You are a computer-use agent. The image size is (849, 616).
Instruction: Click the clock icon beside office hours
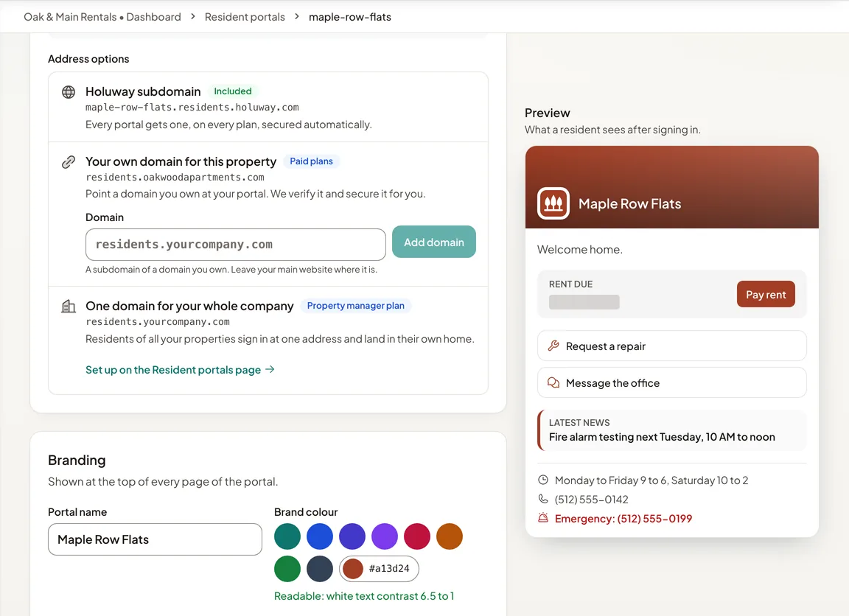point(543,480)
